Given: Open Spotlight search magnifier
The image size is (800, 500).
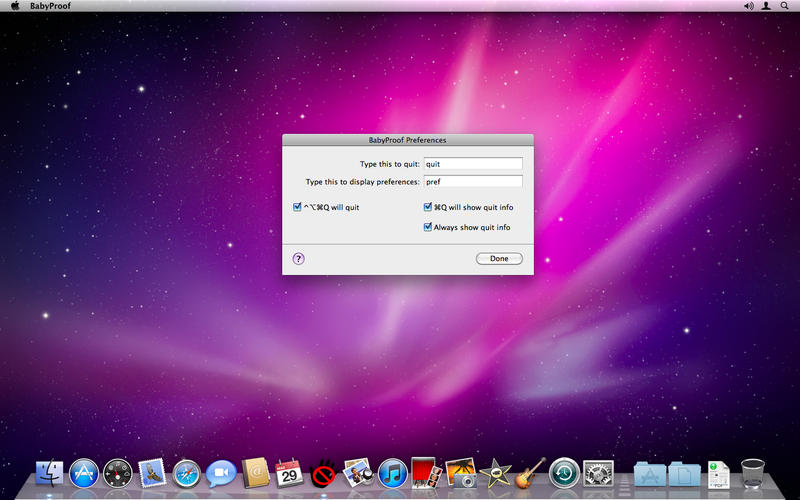Looking at the screenshot, I should pyautogui.click(x=784, y=6).
